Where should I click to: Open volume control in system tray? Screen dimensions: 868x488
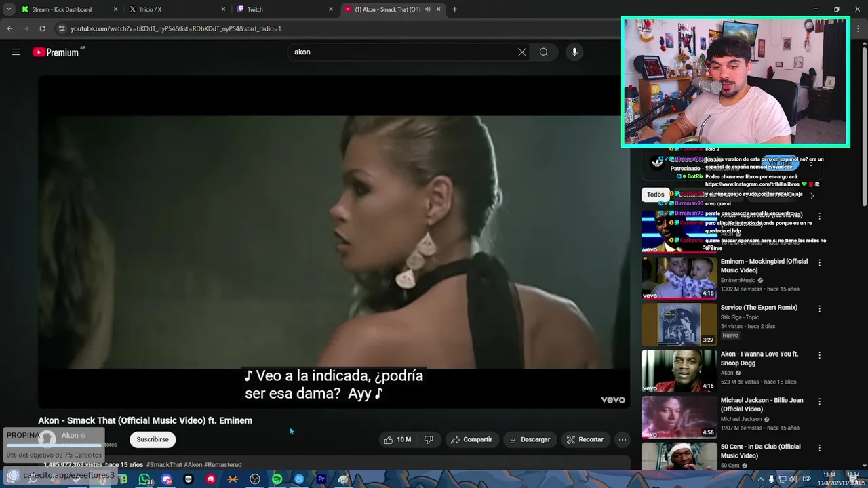793,479
